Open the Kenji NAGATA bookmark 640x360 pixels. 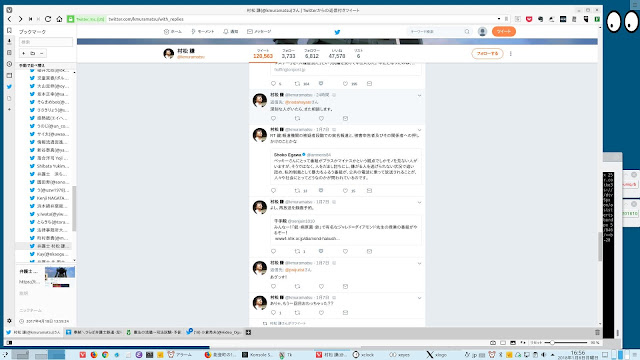pos(49,198)
